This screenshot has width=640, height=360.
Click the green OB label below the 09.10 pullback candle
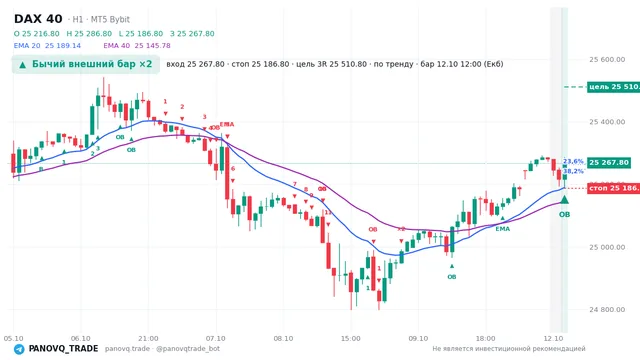click(x=451, y=277)
